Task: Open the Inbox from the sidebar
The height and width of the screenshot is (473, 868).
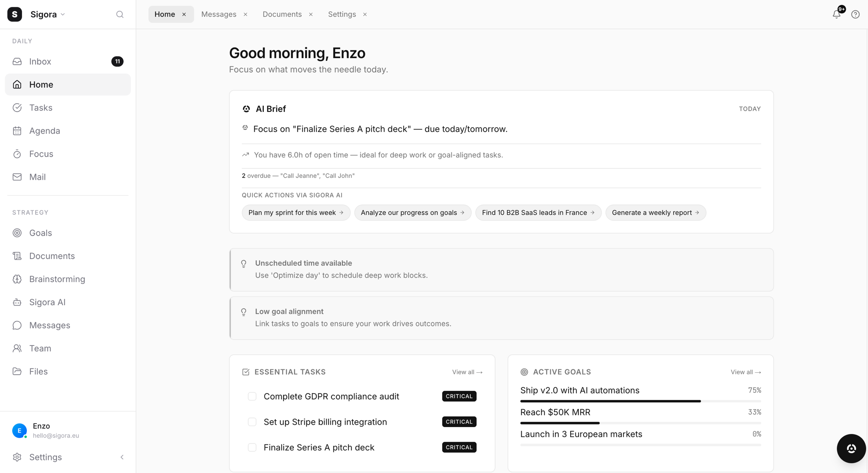Action: (x=40, y=61)
